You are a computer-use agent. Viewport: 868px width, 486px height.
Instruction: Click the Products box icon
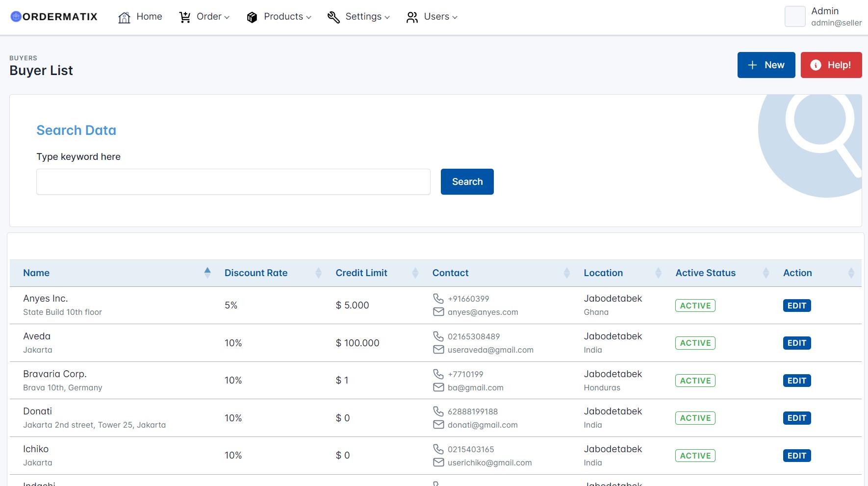tap(252, 16)
